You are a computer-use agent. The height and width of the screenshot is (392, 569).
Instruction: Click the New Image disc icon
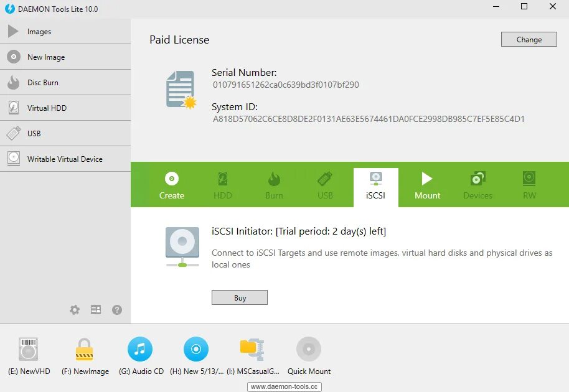point(14,57)
